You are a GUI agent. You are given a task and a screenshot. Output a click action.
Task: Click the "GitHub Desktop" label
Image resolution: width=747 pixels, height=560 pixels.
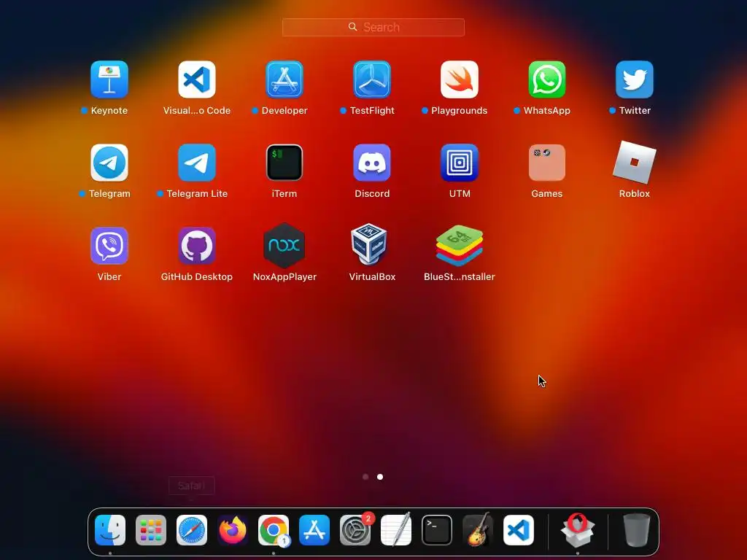coord(197,276)
